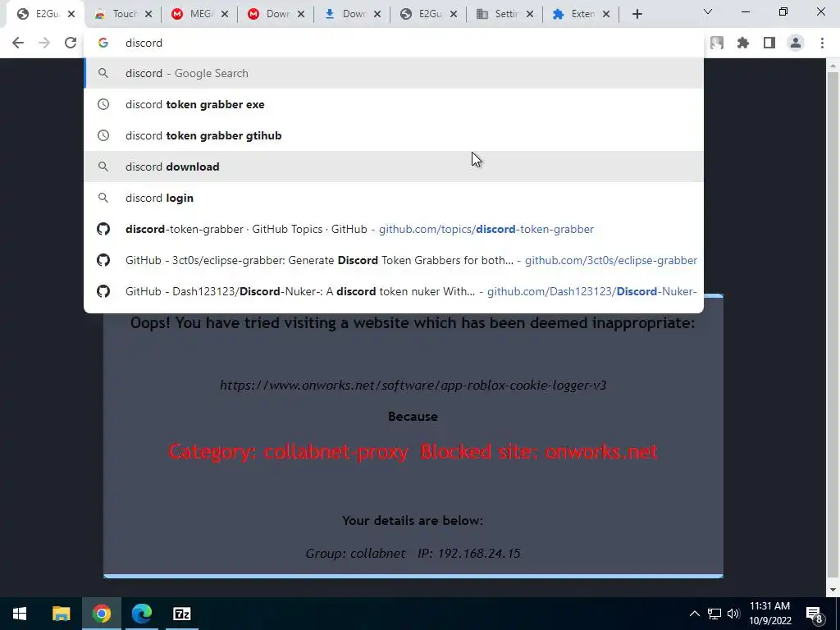Go back to the previous page
This screenshot has width=840, height=630.
click(x=18, y=43)
